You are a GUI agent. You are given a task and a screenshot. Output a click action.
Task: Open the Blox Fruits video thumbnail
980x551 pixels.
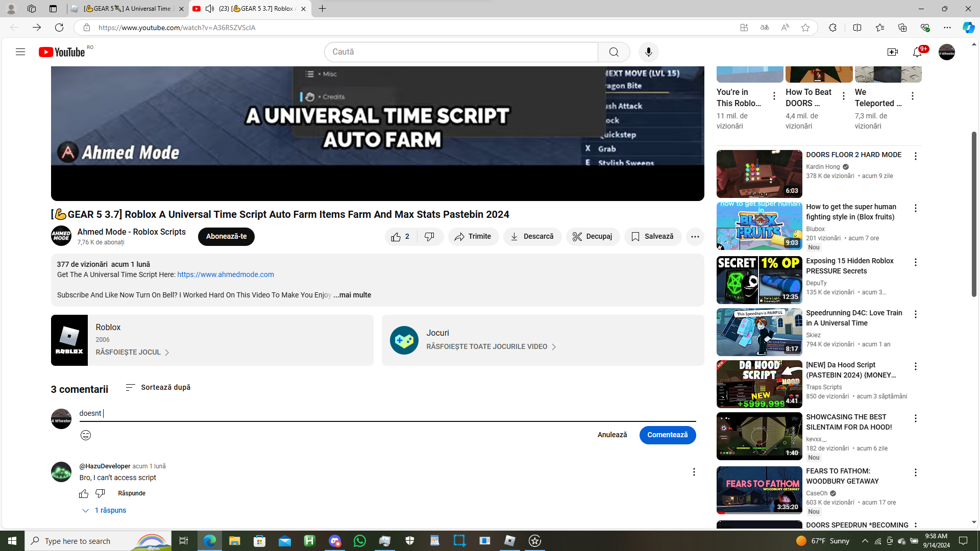pyautogui.click(x=759, y=226)
